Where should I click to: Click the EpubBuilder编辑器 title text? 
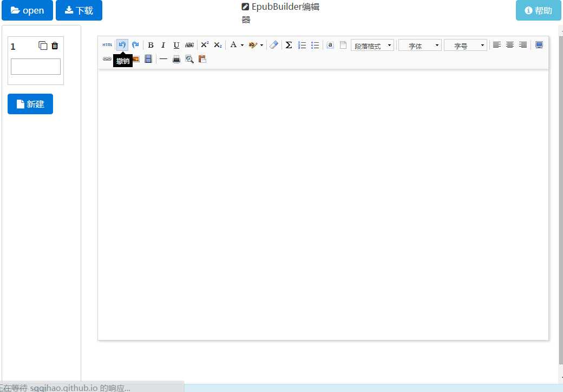pyautogui.click(x=280, y=13)
